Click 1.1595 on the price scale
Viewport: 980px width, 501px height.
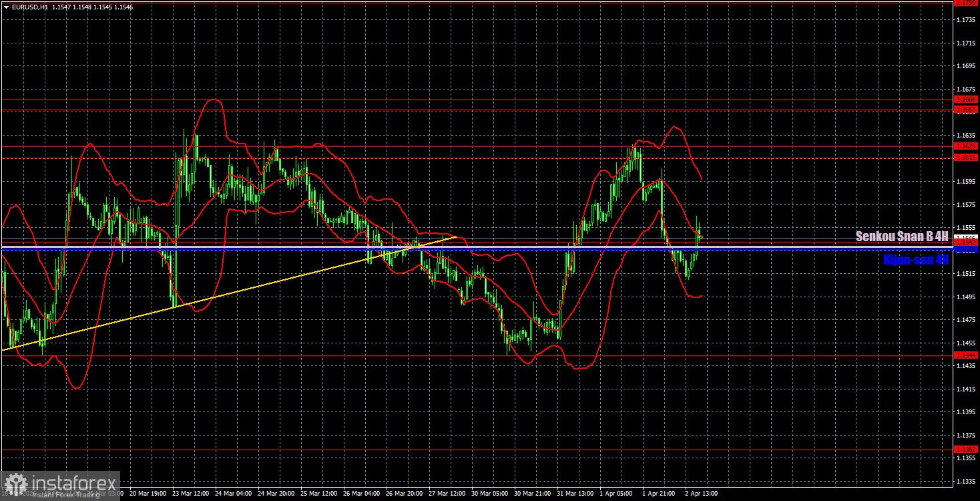coord(966,181)
